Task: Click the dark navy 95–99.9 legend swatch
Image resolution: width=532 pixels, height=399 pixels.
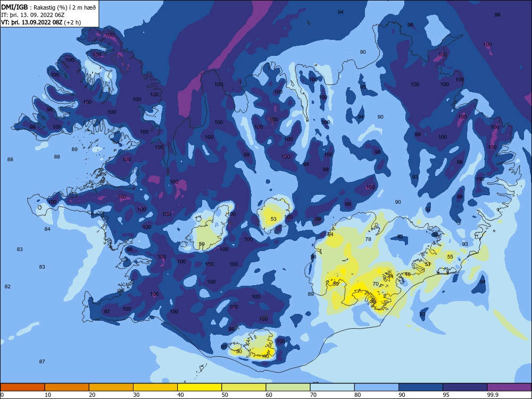Action: click(465, 387)
